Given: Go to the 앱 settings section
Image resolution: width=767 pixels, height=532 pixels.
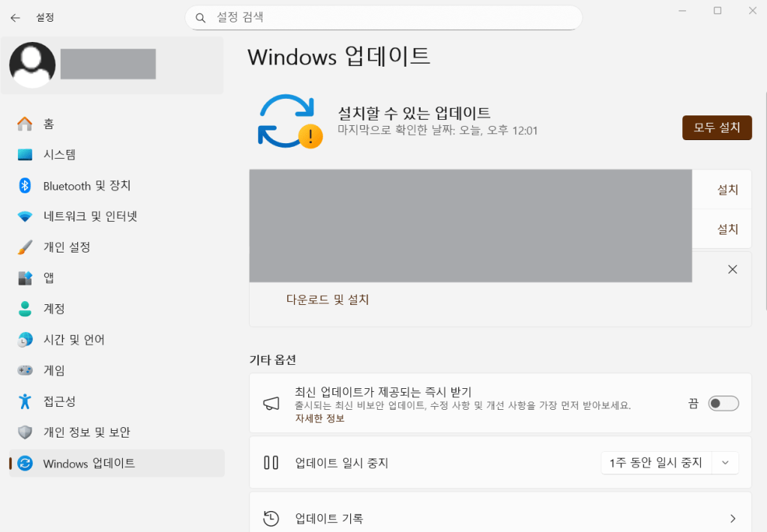Looking at the screenshot, I should click(49, 278).
